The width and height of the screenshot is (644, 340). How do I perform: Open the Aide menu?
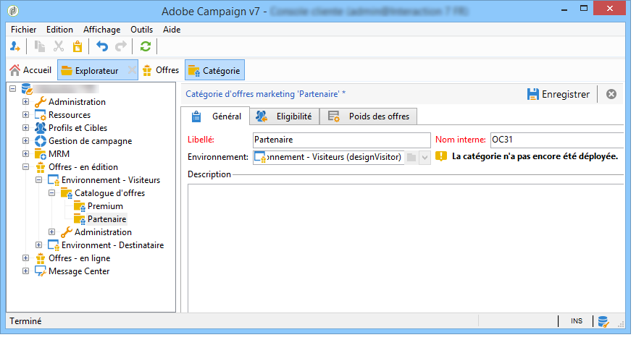[x=172, y=30]
